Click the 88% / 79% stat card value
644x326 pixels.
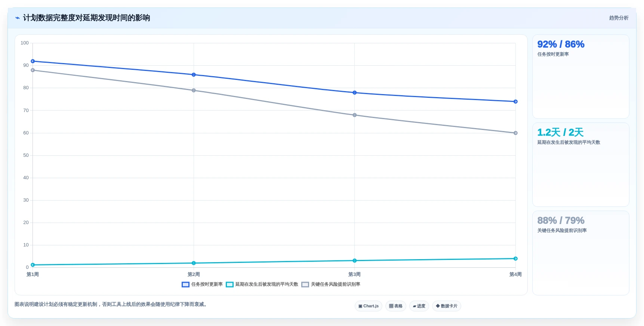(561, 220)
